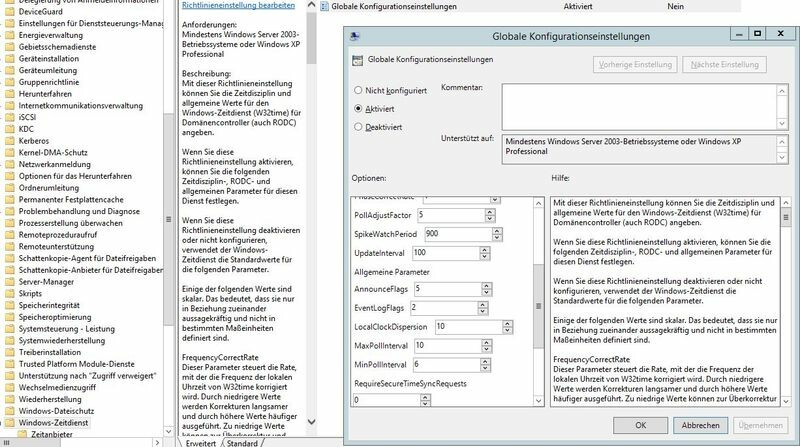Increase LocalClockDispersion with the up arrow
Screen dimensions: 800x447
coord(507,324)
